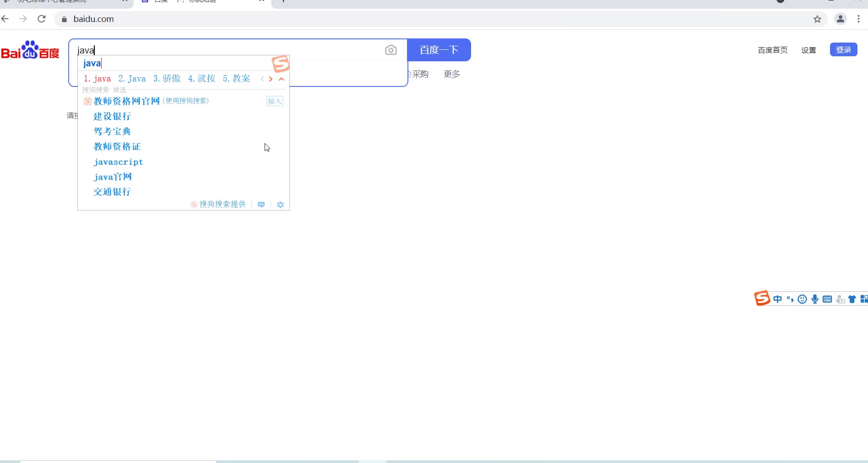Go to next candidate page arrow

[271, 79]
